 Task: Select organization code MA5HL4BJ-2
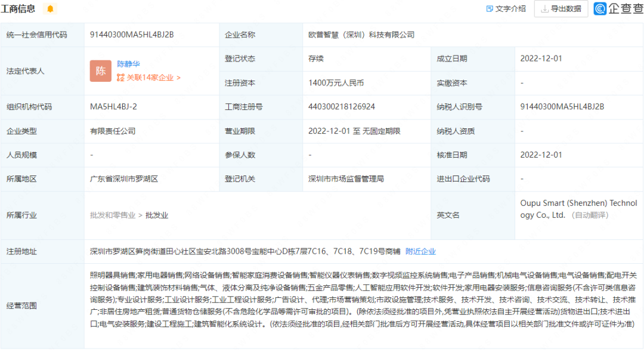[113, 106]
